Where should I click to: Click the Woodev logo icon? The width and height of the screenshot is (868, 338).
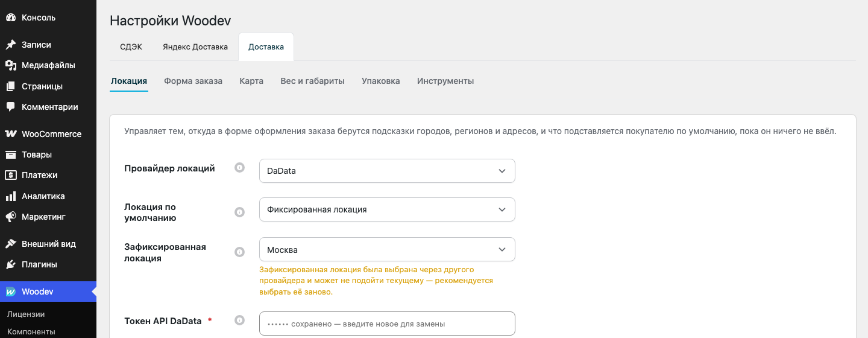click(x=11, y=292)
